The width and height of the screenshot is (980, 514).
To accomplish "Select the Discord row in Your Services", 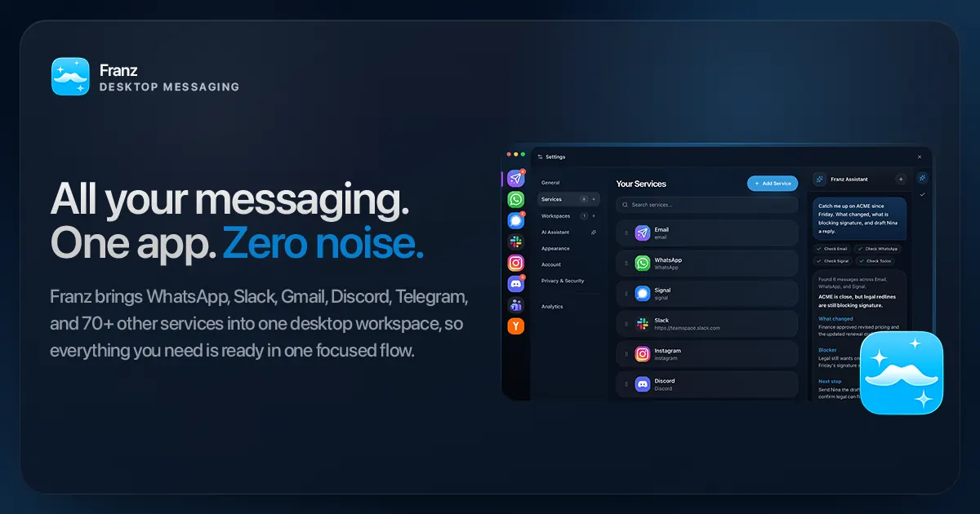I will (706, 384).
